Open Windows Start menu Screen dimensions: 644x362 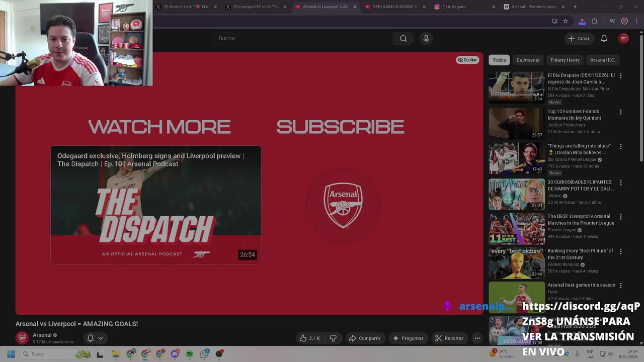pos(10,354)
